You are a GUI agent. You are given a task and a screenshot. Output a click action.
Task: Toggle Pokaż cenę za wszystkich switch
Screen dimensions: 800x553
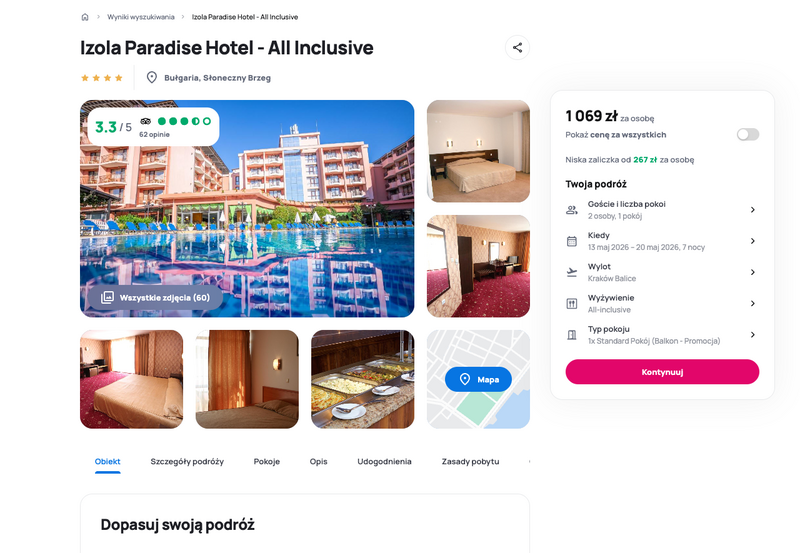(747, 134)
